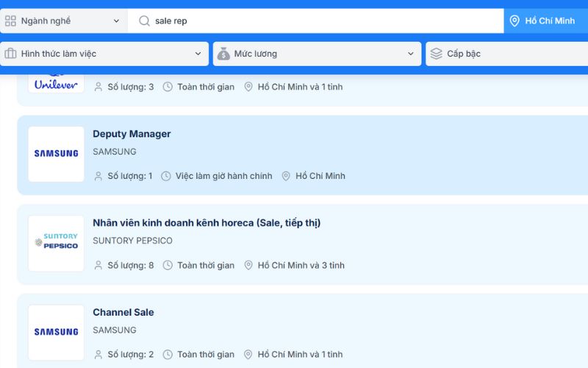Viewport: 588px width, 368px height.
Task: Expand the Ngành nghề chevron arrow
Action: tap(116, 21)
